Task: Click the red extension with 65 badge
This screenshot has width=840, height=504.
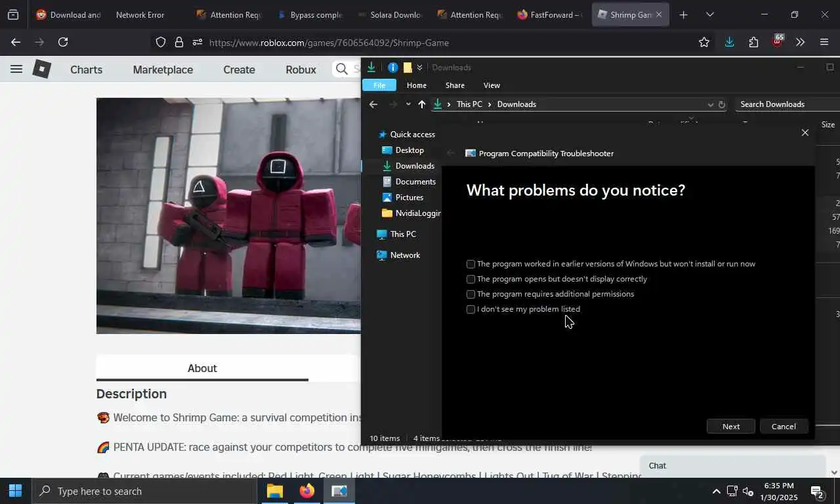Action: tap(778, 42)
